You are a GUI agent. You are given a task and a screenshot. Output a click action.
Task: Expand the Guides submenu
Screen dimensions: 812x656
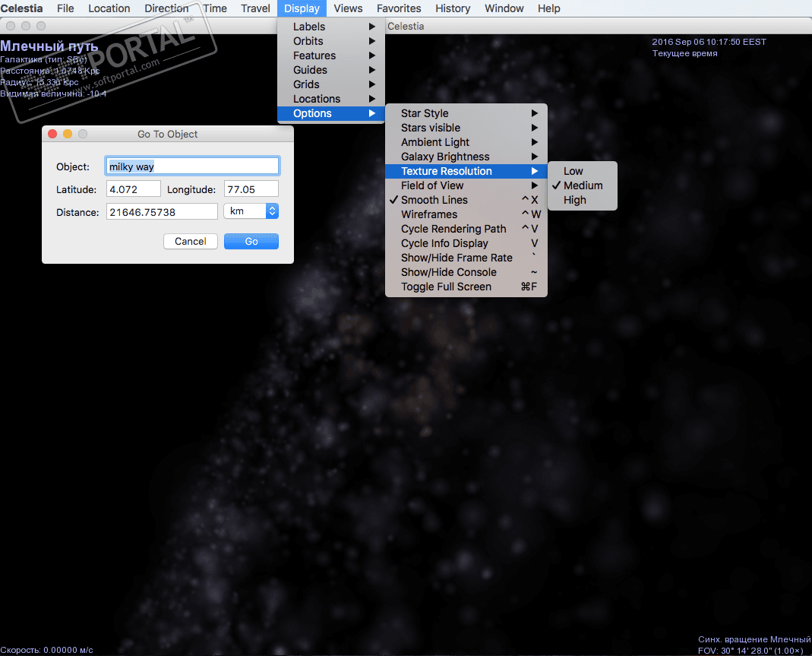(331, 70)
